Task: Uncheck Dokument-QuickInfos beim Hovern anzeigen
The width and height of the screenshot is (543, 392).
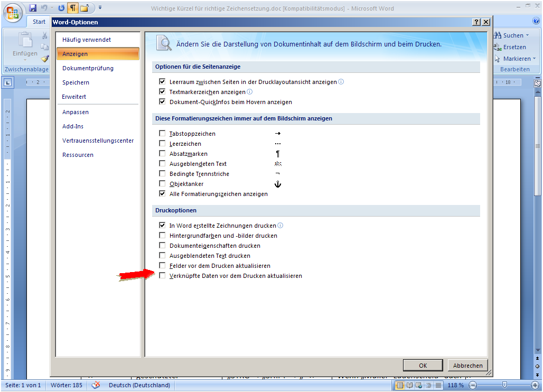Action: point(162,102)
